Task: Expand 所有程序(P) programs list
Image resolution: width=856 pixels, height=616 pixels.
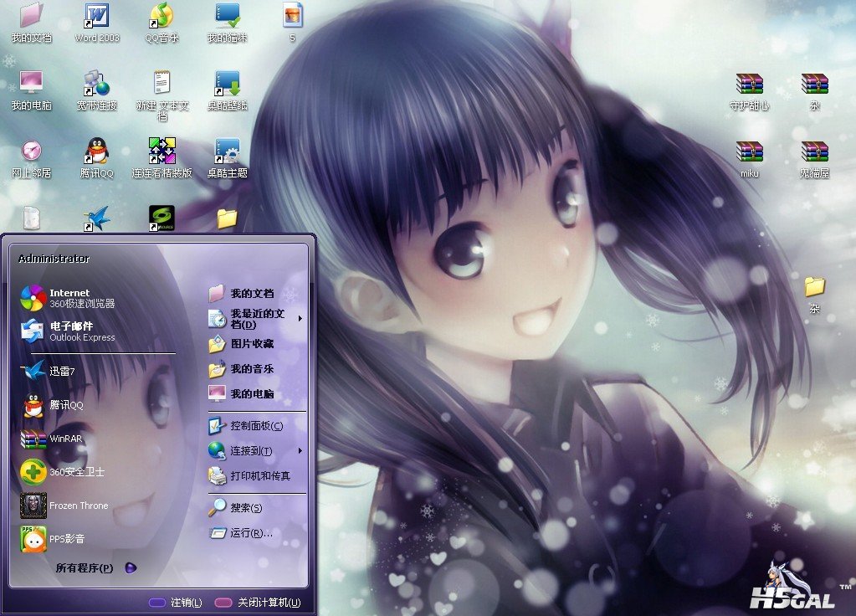Action: [x=94, y=568]
